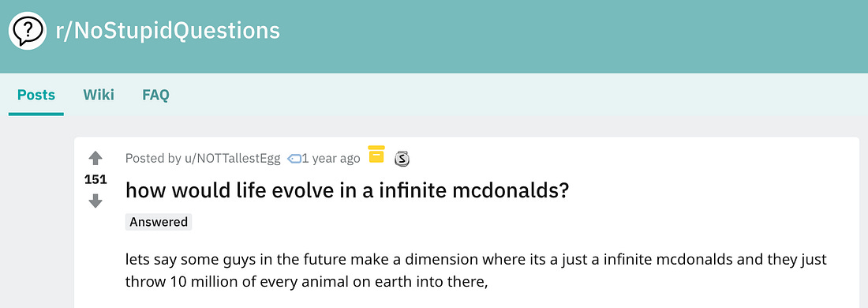Click the 'throw 10 million' body line
The image size is (868, 308).
coord(307,282)
